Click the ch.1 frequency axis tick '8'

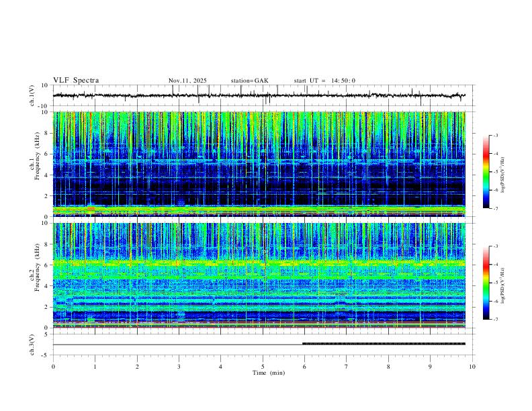[x=46, y=133]
